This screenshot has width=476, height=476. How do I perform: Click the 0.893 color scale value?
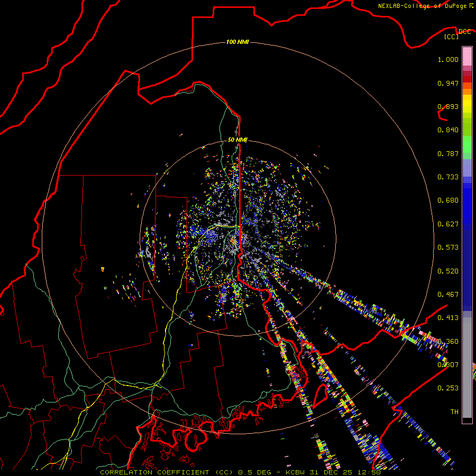pos(448,106)
